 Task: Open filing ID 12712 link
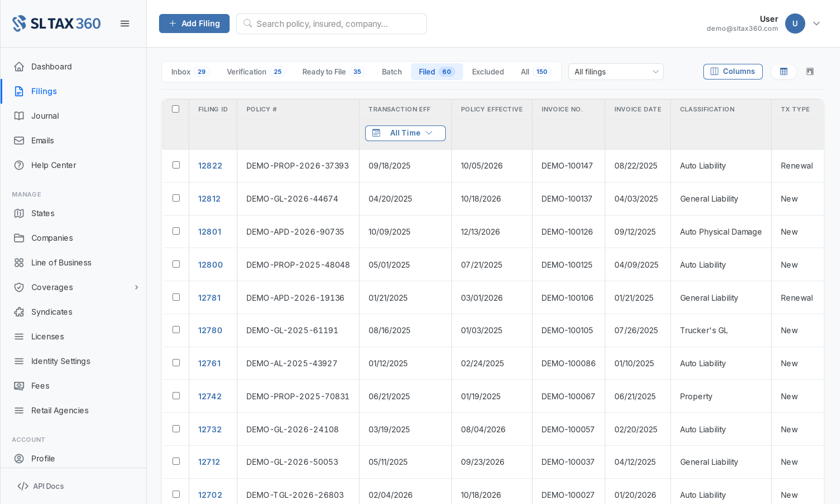tap(209, 462)
